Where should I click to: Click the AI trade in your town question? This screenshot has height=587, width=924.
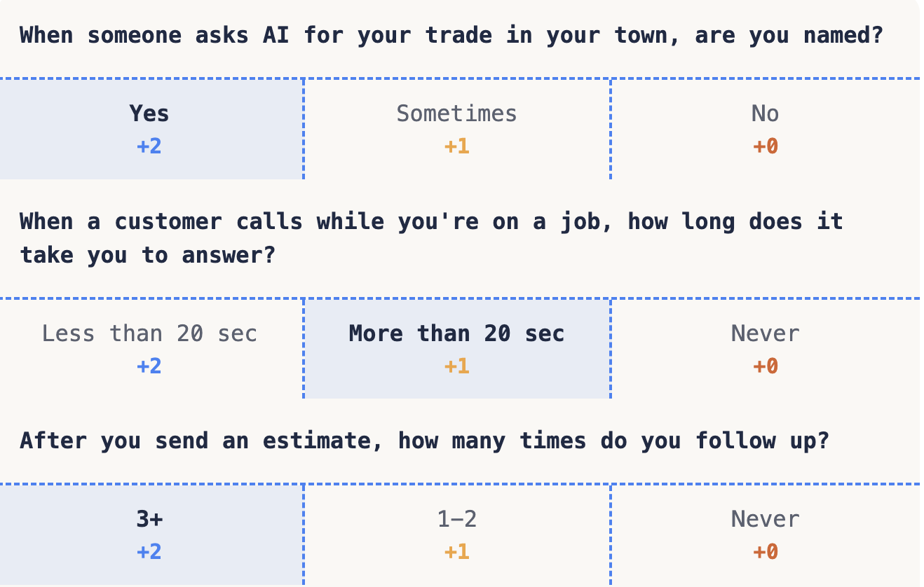point(451,35)
